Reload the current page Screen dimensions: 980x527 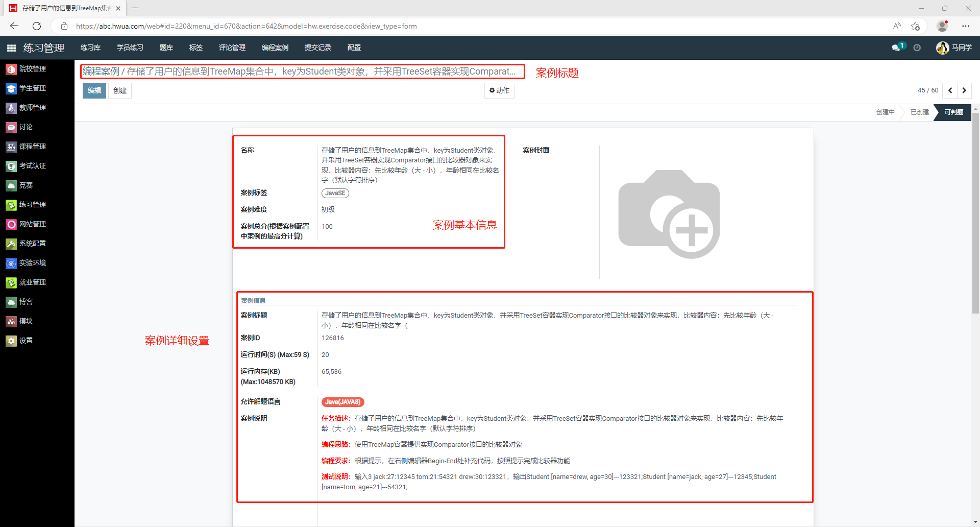[37, 26]
